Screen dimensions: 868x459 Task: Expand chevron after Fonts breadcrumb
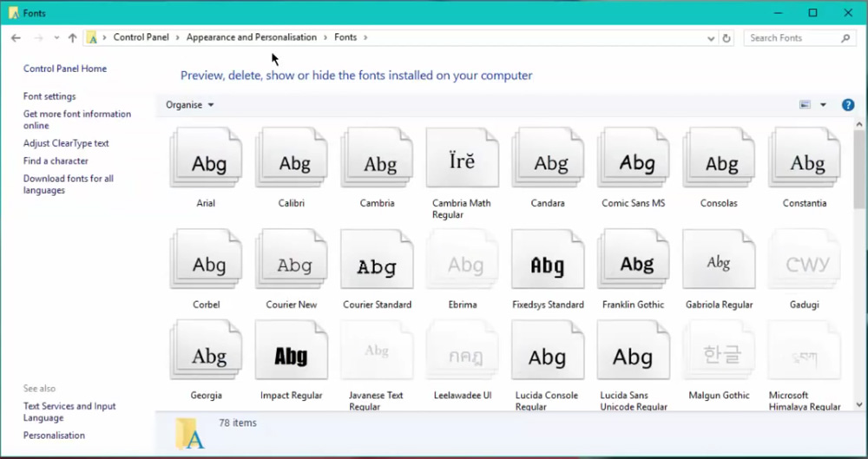click(365, 37)
